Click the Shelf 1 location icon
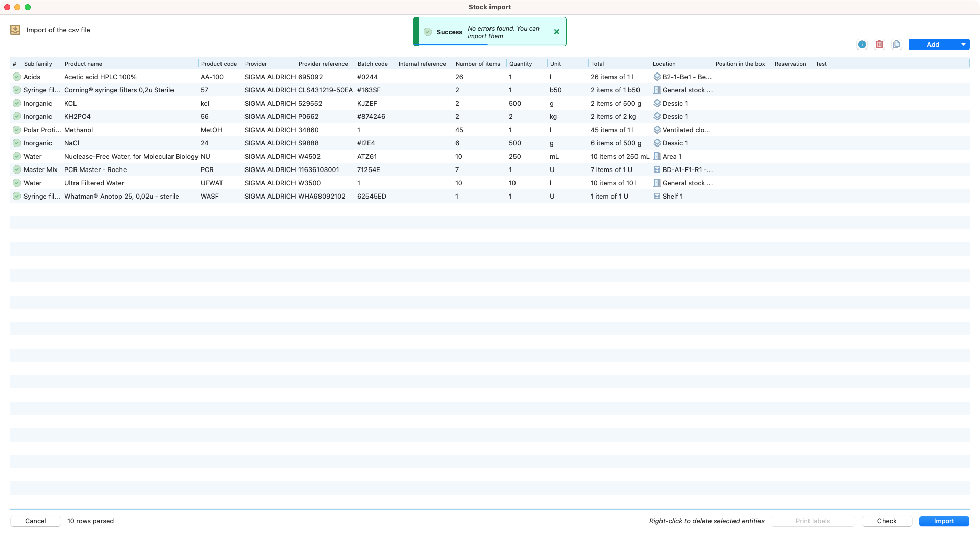The width and height of the screenshot is (980, 536). (x=657, y=196)
